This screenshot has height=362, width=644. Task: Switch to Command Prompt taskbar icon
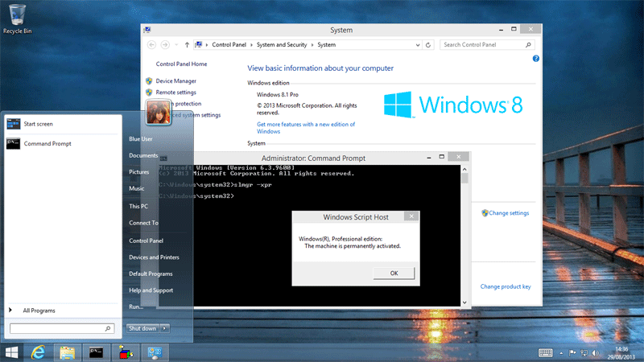pyautogui.click(x=97, y=352)
